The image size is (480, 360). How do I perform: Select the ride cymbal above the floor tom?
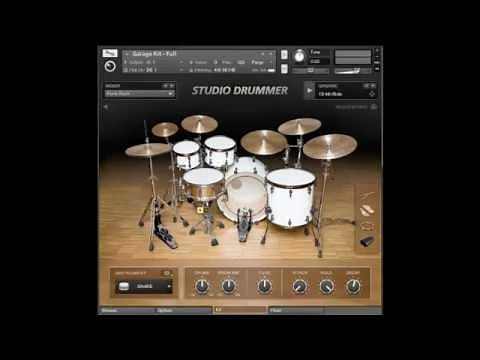click(330, 147)
